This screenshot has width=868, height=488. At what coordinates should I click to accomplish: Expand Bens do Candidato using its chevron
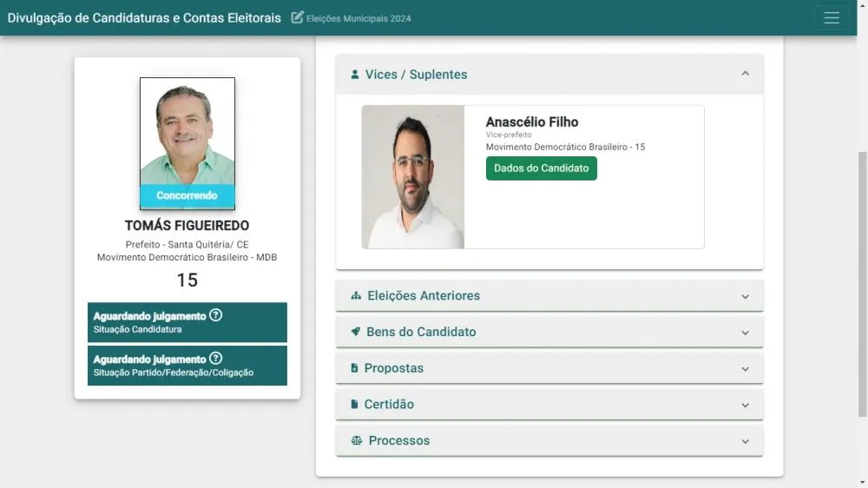[745, 333]
